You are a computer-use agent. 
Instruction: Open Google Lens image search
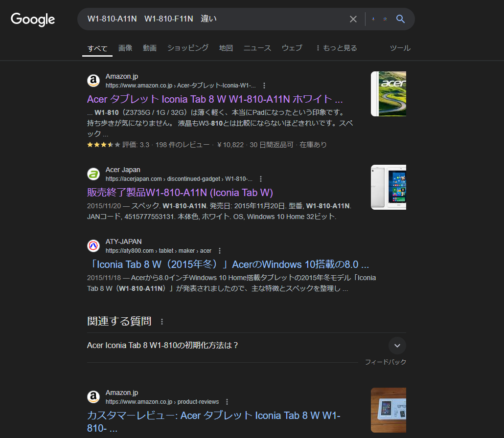pyautogui.click(x=385, y=19)
